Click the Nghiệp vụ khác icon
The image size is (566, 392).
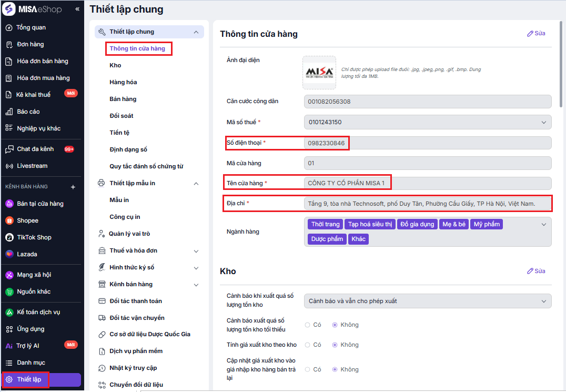pos(9,128)
